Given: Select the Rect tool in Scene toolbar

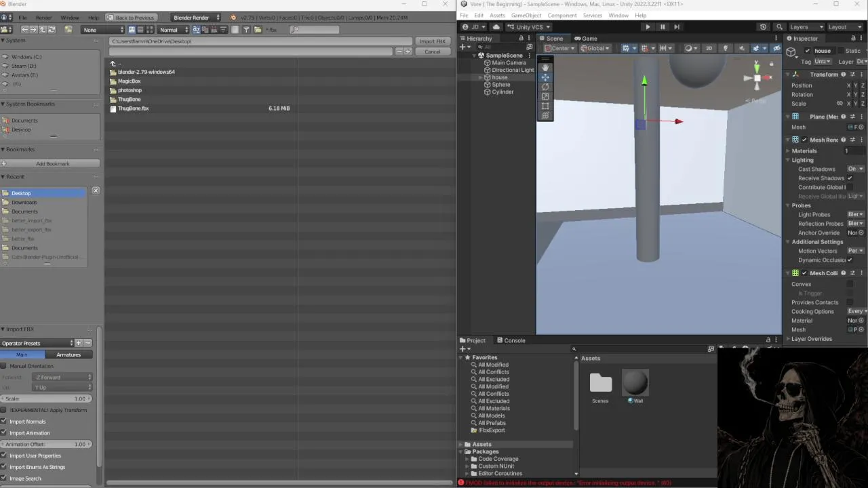Looking at the screenshot, I should click(x=545, y=106).
